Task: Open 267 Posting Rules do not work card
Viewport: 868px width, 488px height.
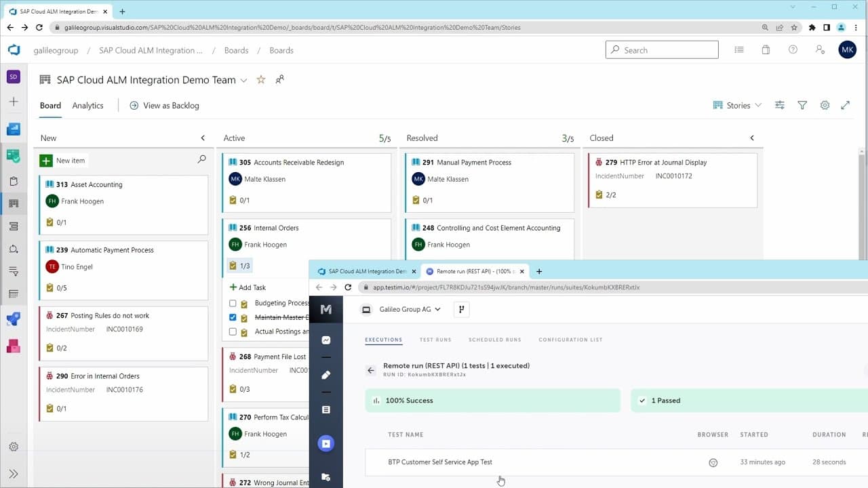Action: pos(123,333)
